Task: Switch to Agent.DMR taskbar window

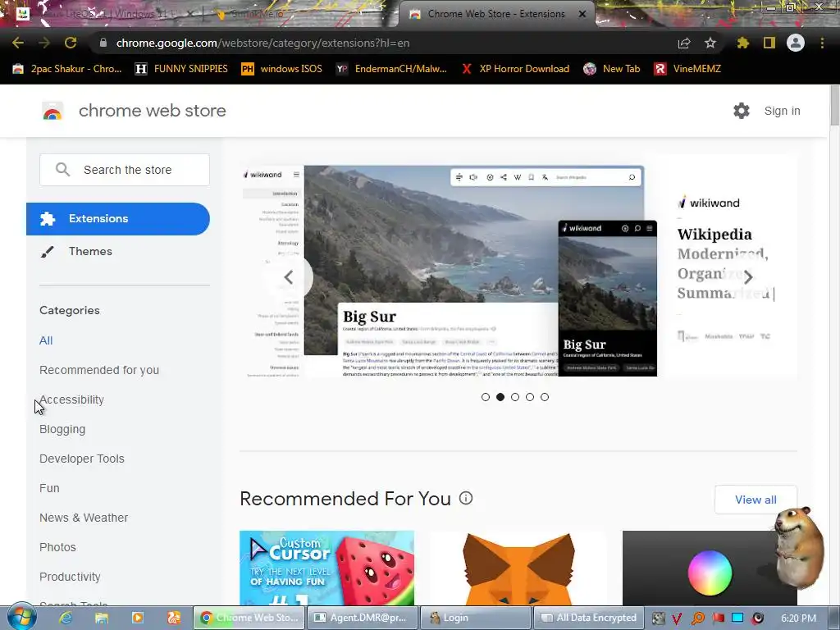Action: point(362,618)
